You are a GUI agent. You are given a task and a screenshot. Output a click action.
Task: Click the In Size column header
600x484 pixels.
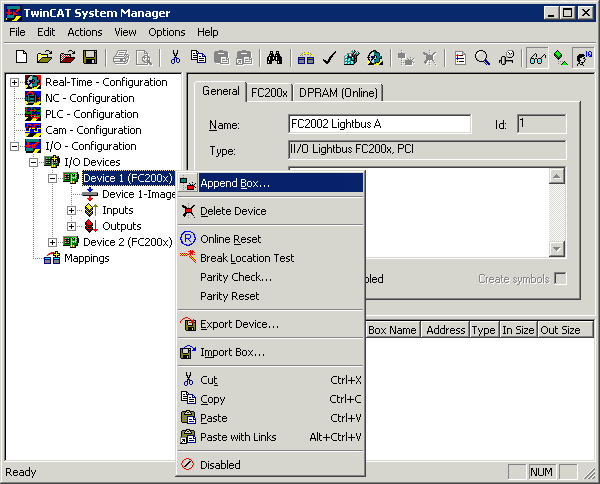click(x=518, y=330)
